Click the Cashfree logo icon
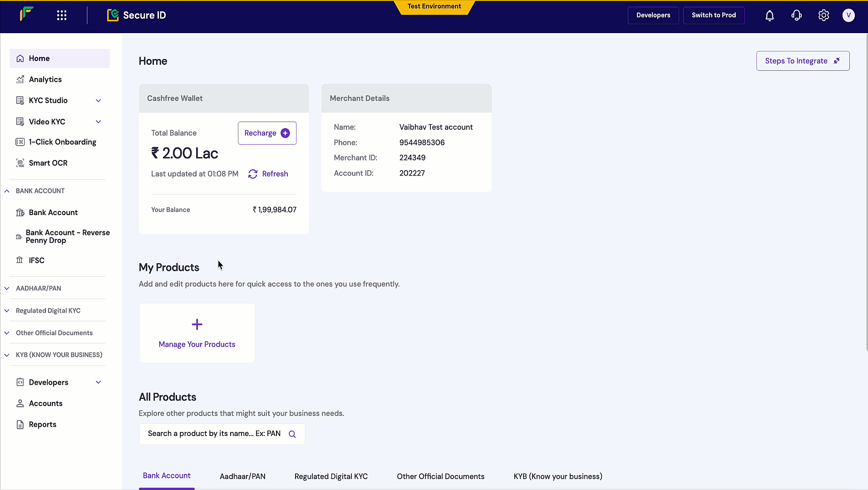The height and width of the screenshot is (490, 868). 26,15
